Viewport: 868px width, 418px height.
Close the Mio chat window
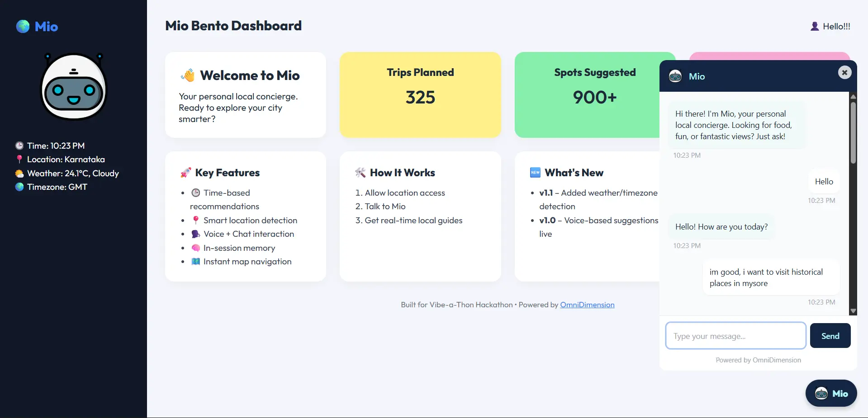844,72
